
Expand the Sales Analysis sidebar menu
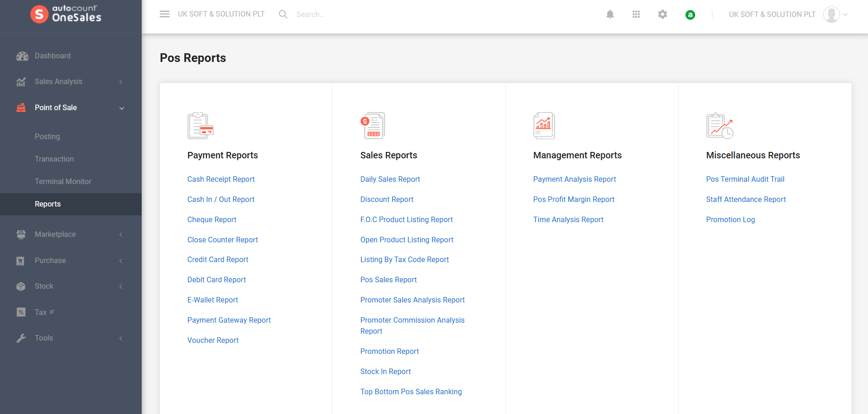point(71,82)
